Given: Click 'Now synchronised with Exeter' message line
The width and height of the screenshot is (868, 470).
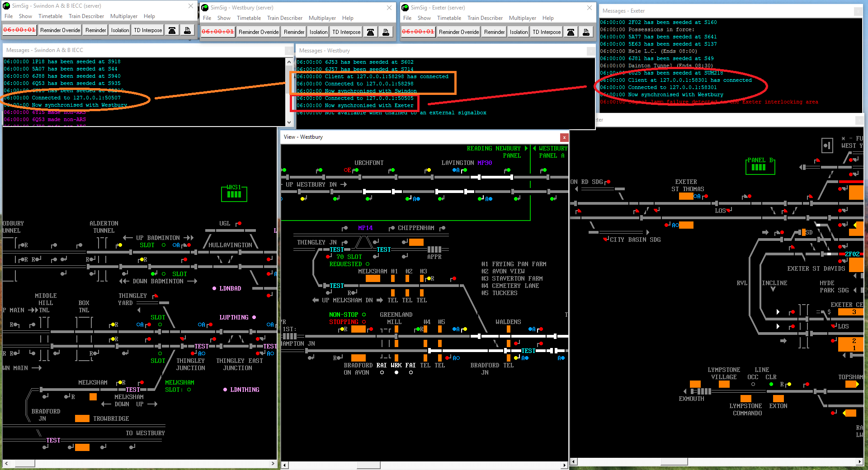Looking at the screenshot, I should [x=355, y=105].
